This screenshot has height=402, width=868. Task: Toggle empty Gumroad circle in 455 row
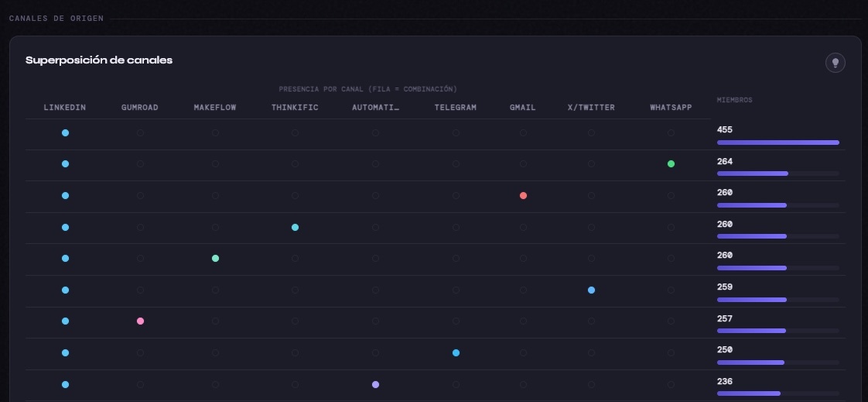point(140,132)
